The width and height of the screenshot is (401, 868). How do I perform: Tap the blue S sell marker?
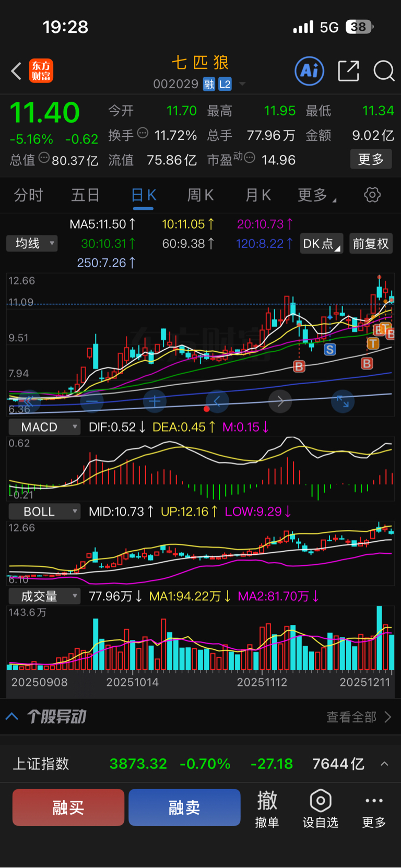click(x=330, y=350)
